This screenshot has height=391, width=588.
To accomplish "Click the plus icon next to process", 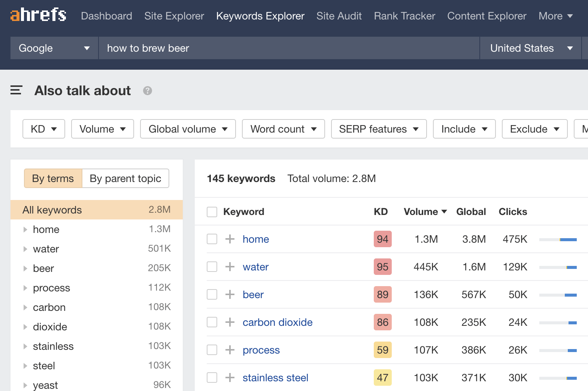I will [230, 350].
